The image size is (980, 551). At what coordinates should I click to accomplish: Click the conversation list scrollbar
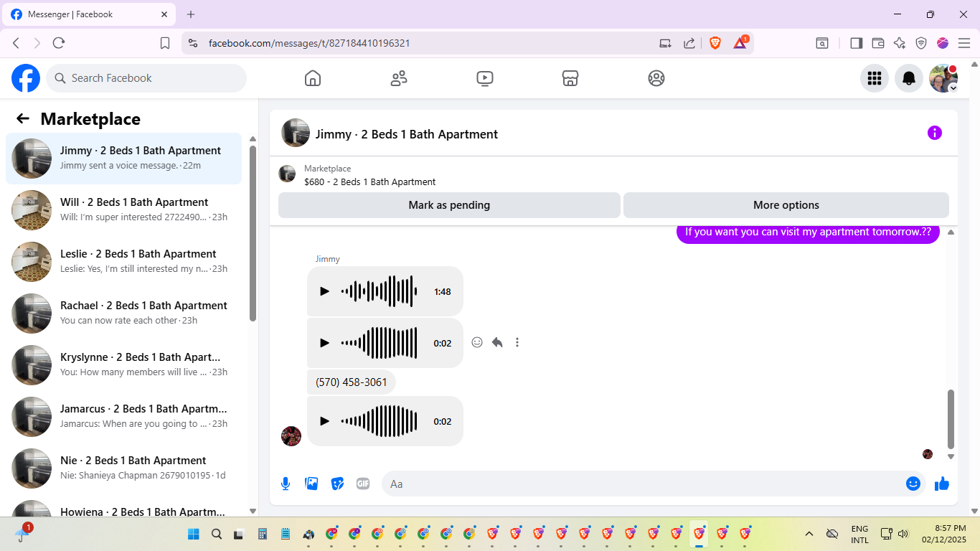[253, 233]
